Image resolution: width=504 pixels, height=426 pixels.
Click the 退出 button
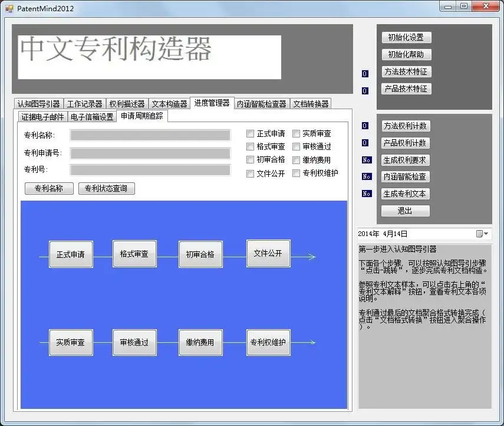[406, 211]
